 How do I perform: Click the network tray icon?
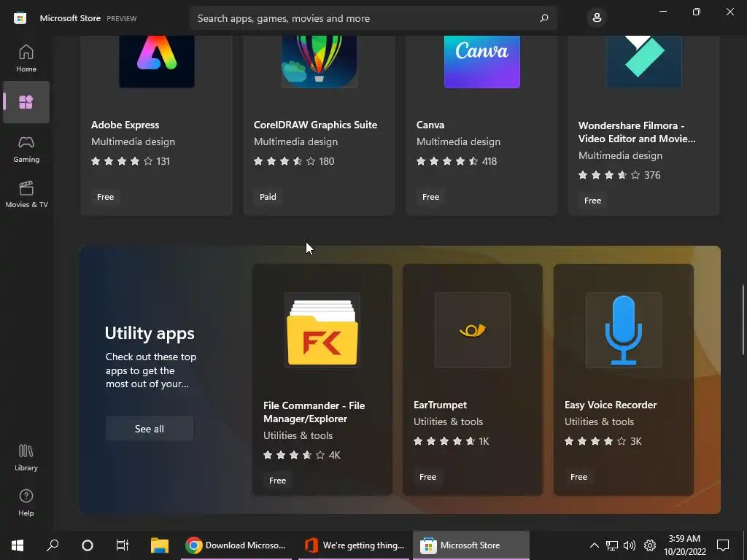pos(612,545)
